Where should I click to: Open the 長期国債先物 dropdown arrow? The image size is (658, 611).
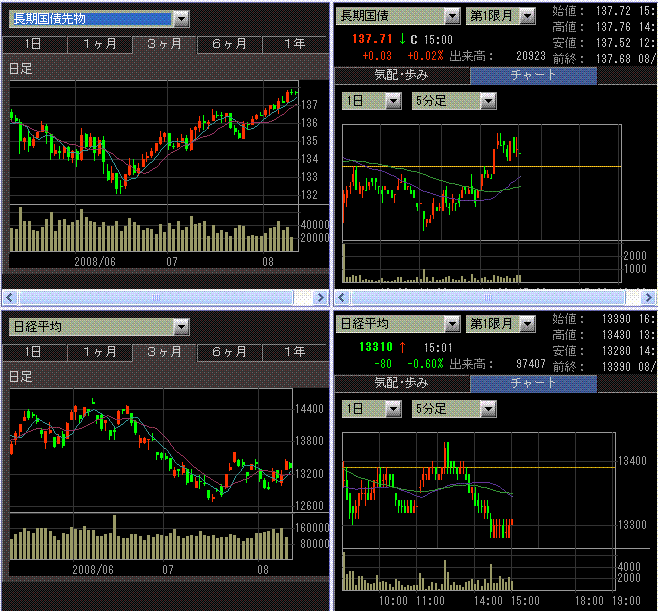click(181, 19)
